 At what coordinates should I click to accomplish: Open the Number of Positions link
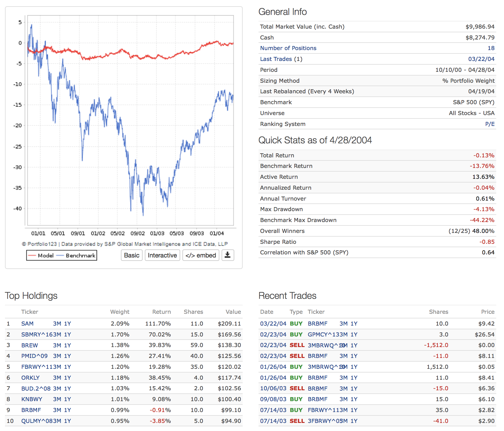click(x=288, y=48)
